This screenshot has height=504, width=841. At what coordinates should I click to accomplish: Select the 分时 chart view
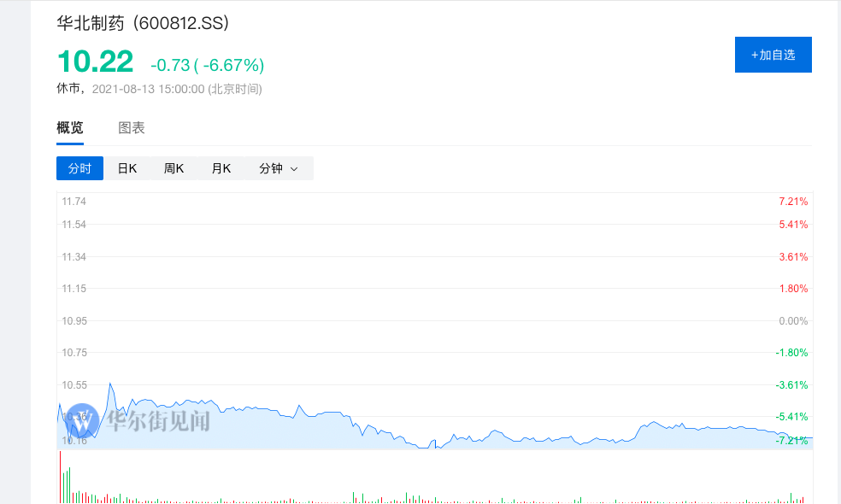tap(79, 168)
